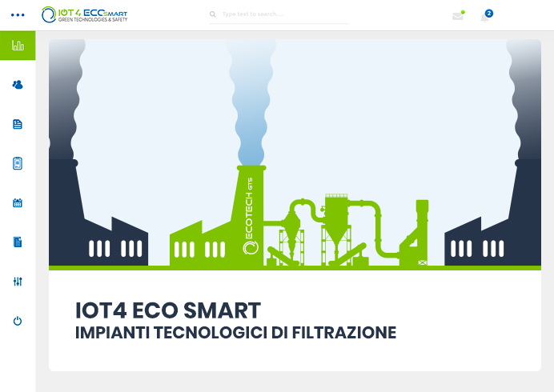
Task: Open the dashboard bar chart sidebar icon
Action: [18, 46]
